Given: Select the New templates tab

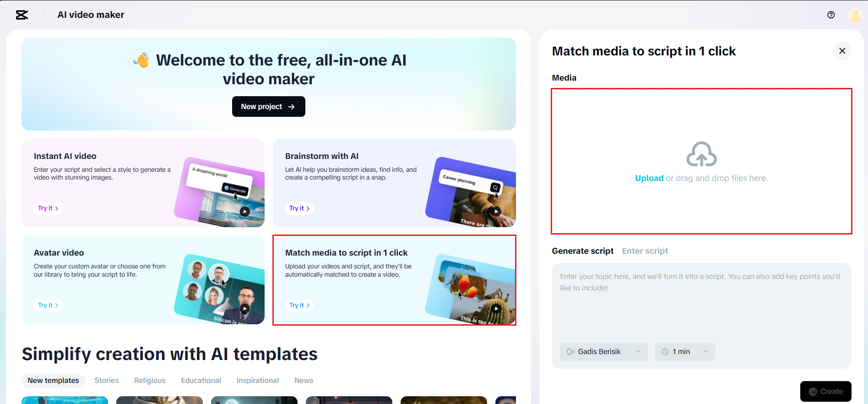Looking at the screenshot, I should click(x=53, y=381).
